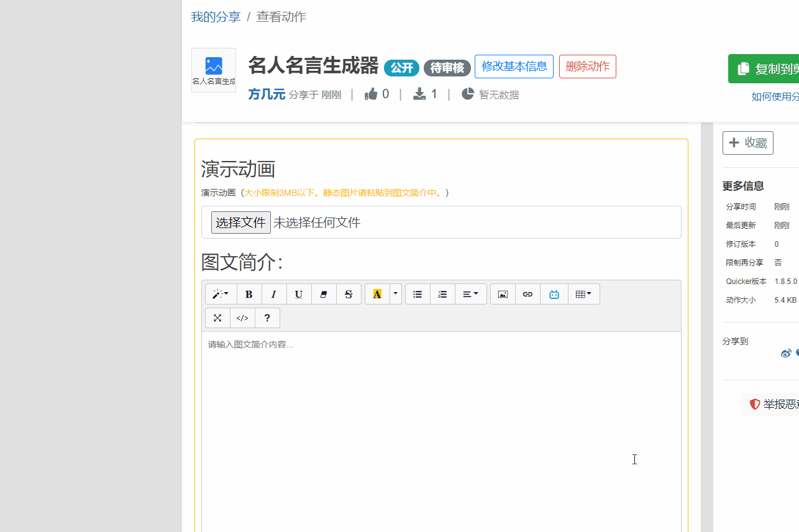This screenshot has height=532, width=799.
Task: Click the 演示动画 heading
Action: 238,169
